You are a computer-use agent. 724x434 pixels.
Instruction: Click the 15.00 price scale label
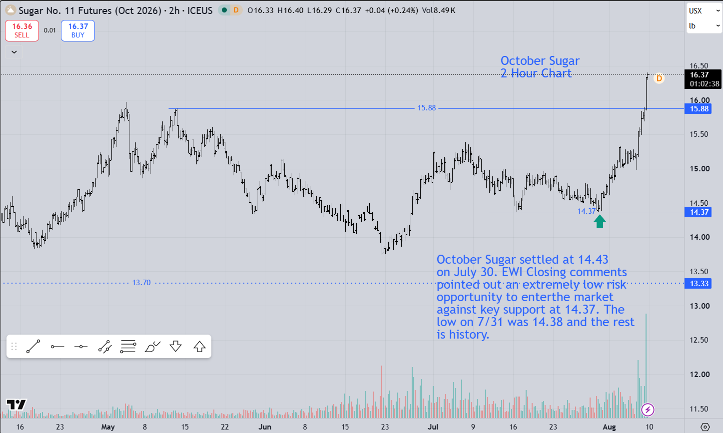pos(699,169)
